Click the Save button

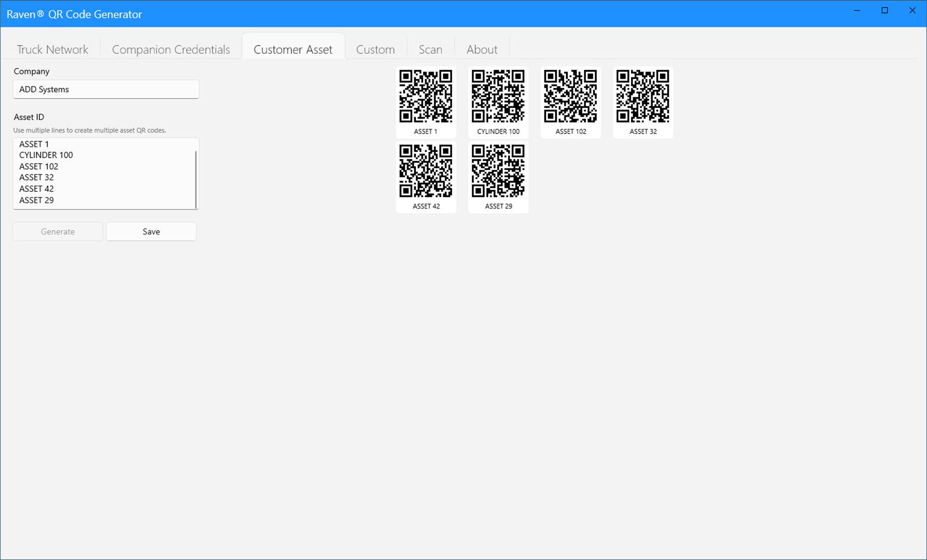coord(151,231)
